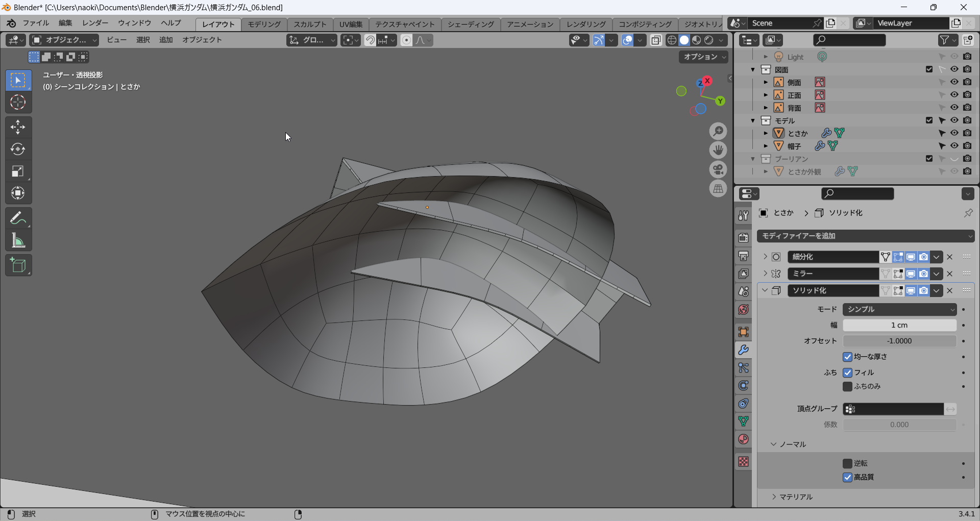The width and height of the screenshot is (980, 521).
Task: Open the モディファイアーを追加 dropdown
Action: (x=866, y=236)
